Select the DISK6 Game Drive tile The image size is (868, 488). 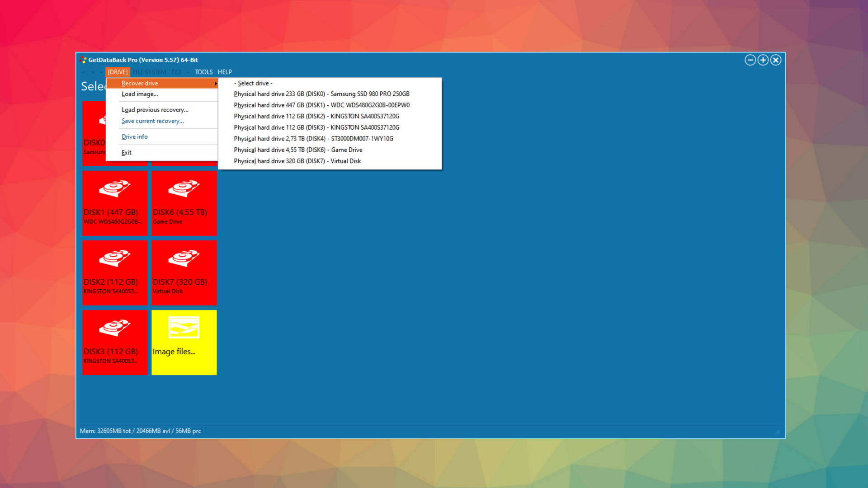pyautogui.click(x=184, y=203)
